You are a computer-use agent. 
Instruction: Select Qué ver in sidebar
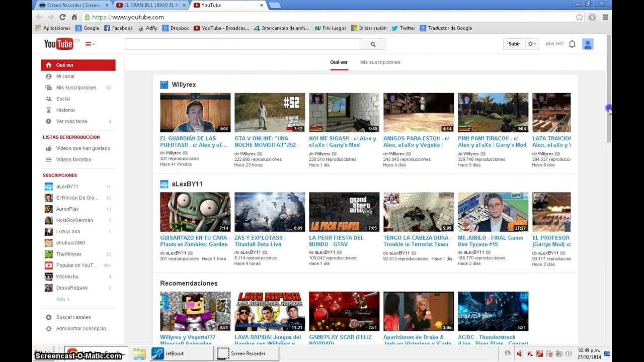pos(78,65)
